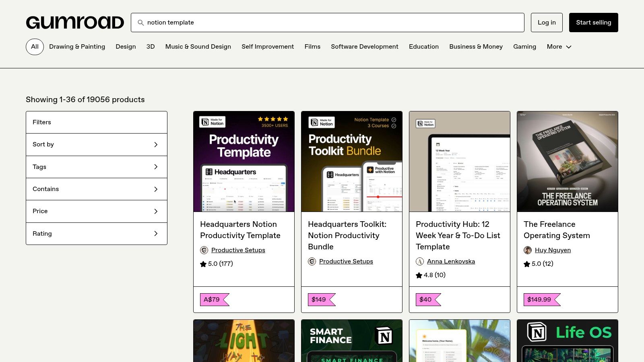Select the Design category

tap(126, 47)
